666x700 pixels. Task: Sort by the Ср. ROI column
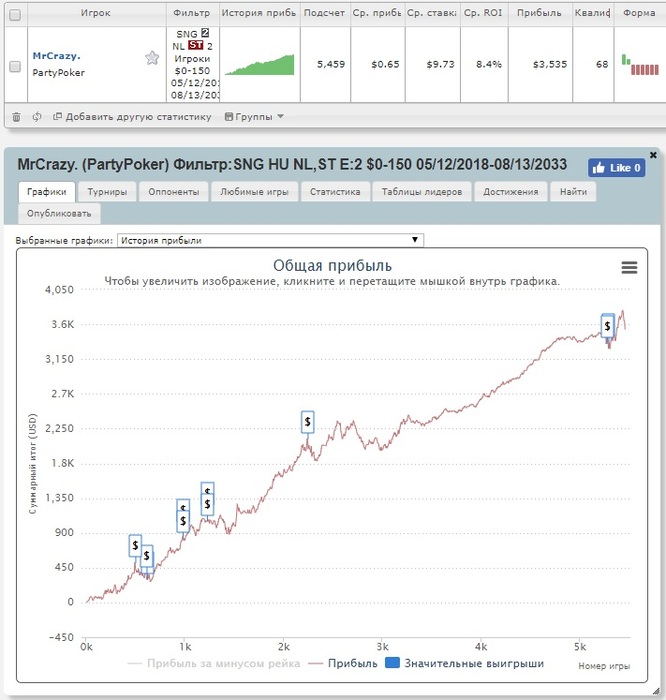pyautogui.click(x=483, y=13)
